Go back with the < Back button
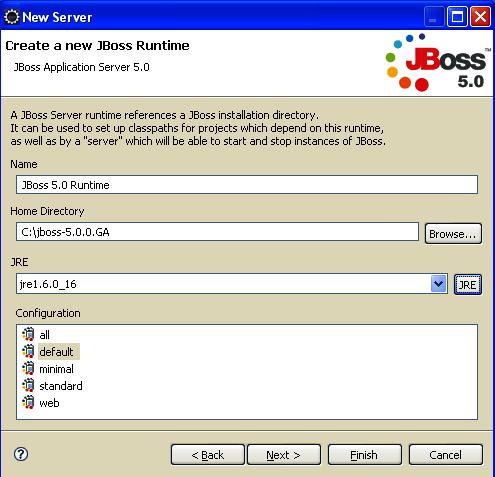 click(x=208, y=455)
